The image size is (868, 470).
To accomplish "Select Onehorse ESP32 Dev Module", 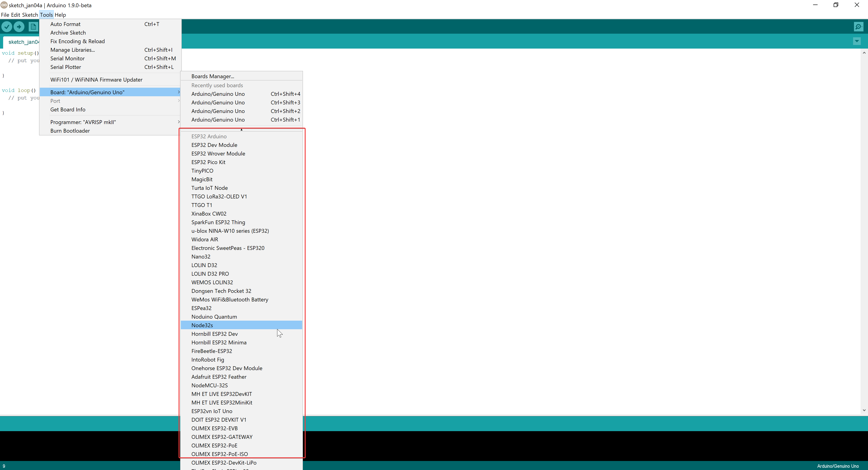I will pyautogui.click(x=241, y=368).
